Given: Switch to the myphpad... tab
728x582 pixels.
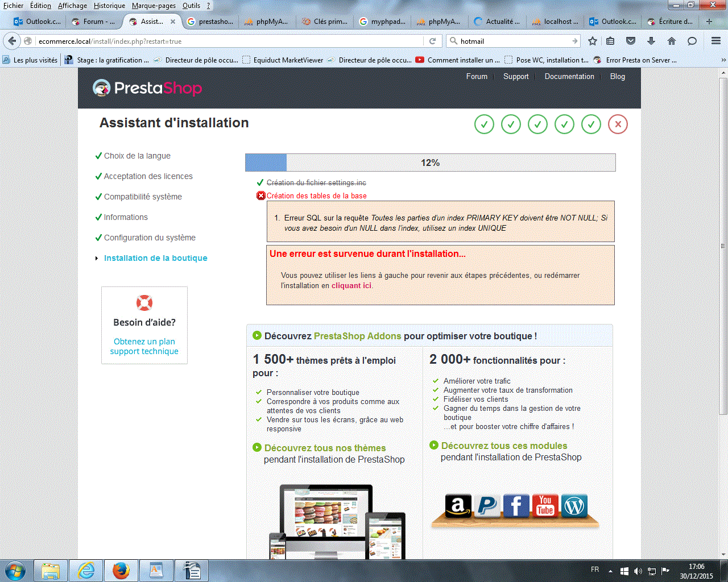Looking at the screenshot, I should click(x=383, y=22).
